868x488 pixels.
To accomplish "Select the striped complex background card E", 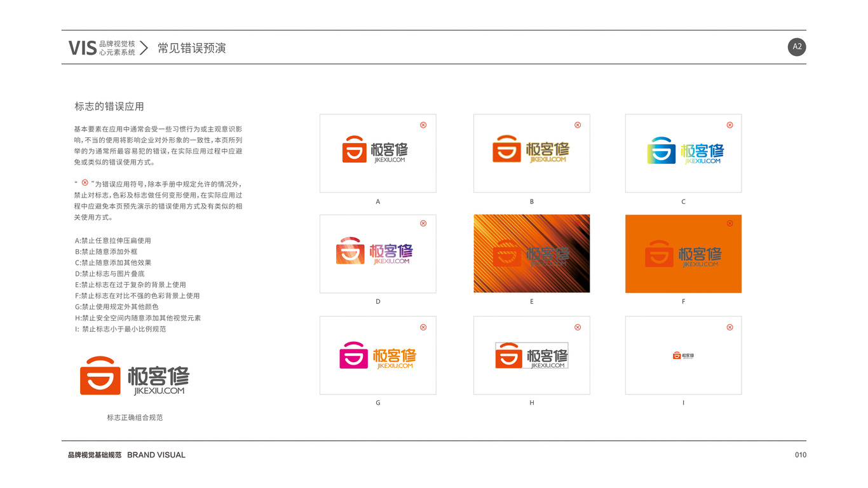I will point(532,254).
